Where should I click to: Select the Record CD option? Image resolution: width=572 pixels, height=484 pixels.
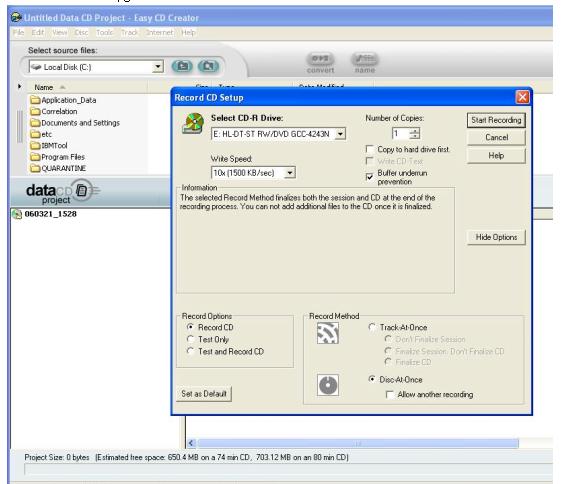coord(190,327)
